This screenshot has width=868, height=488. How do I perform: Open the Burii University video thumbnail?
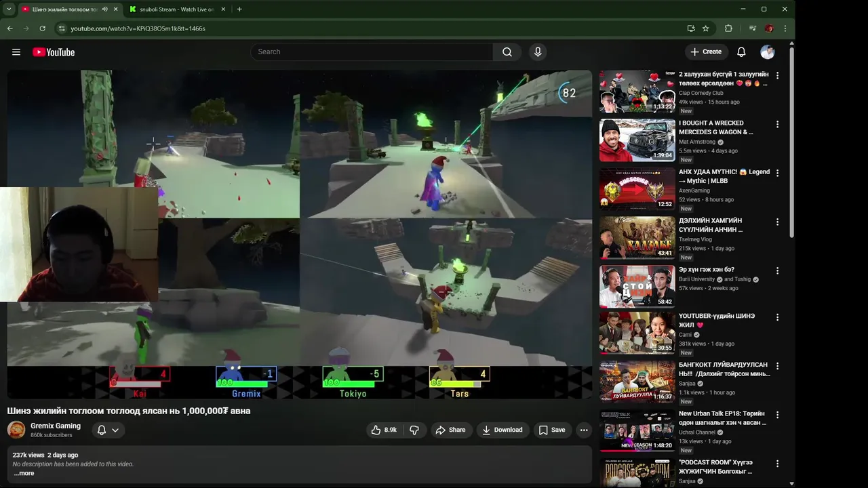[x=637, y=287]
